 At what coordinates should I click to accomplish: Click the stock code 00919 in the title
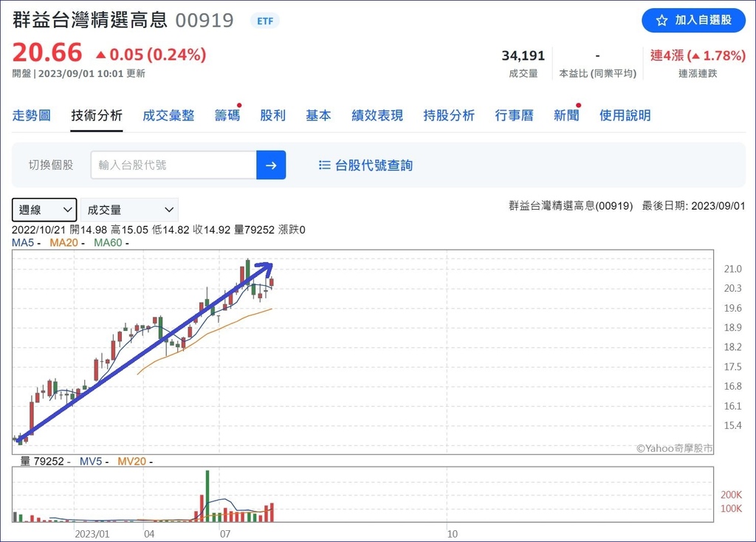click(x=205, y=20)
